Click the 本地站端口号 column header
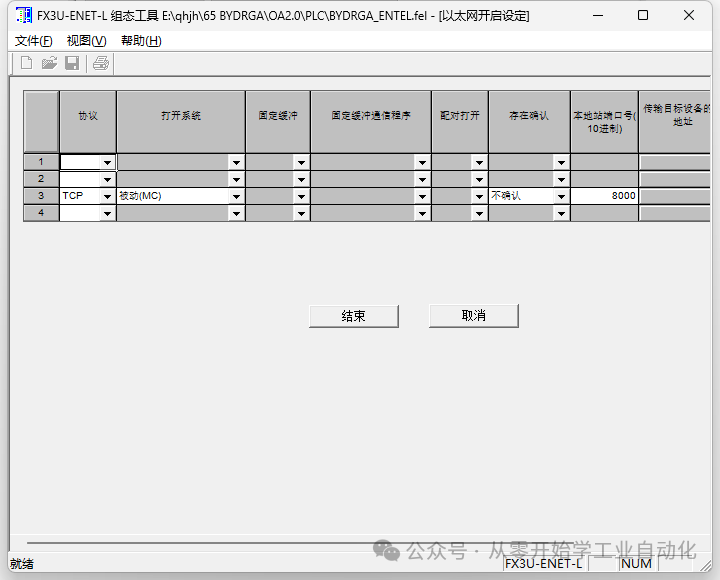720x580 pixels. pyautogui.click(x=604, y=122)
